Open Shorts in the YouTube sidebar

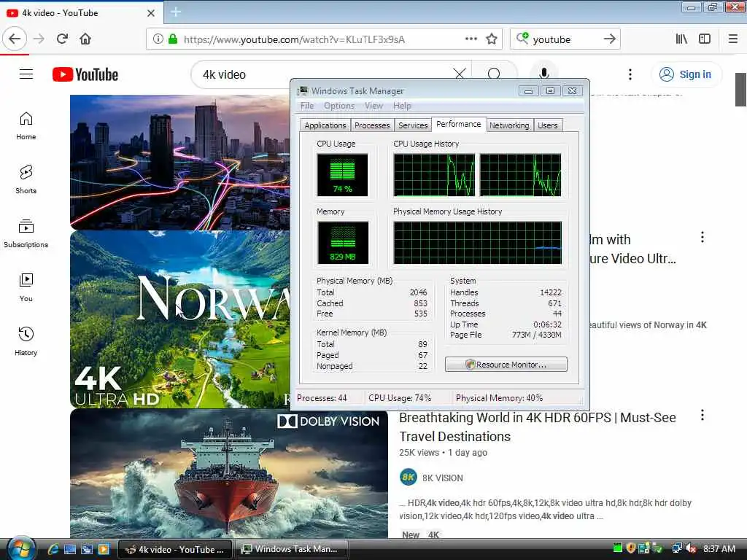point(26,179)
